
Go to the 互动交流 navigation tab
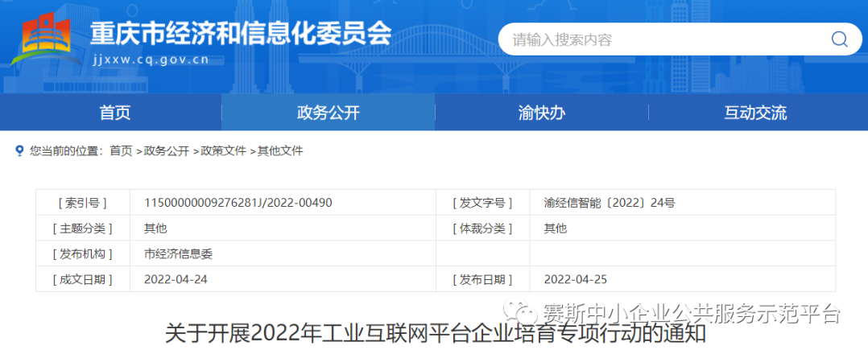(754, 113)
